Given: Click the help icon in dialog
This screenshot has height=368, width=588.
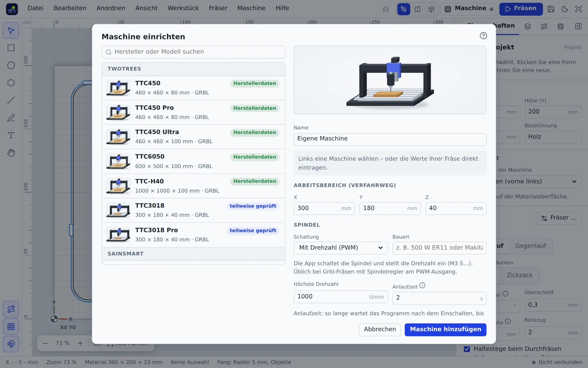Looking at the screenshot, I should [x=483, y=36].
